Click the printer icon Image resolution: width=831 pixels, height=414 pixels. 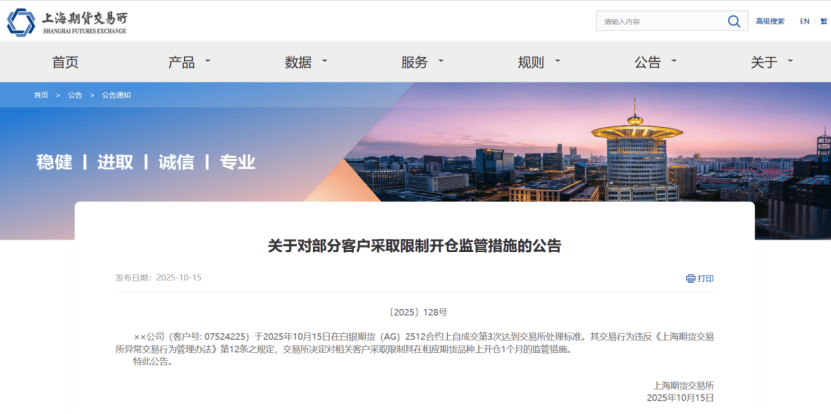coord(690,278)
